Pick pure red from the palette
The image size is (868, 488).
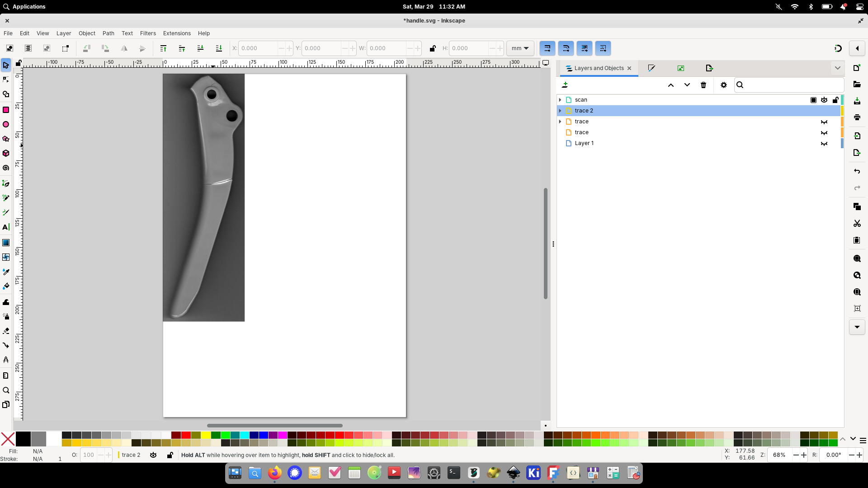click(x=186, y=436)
